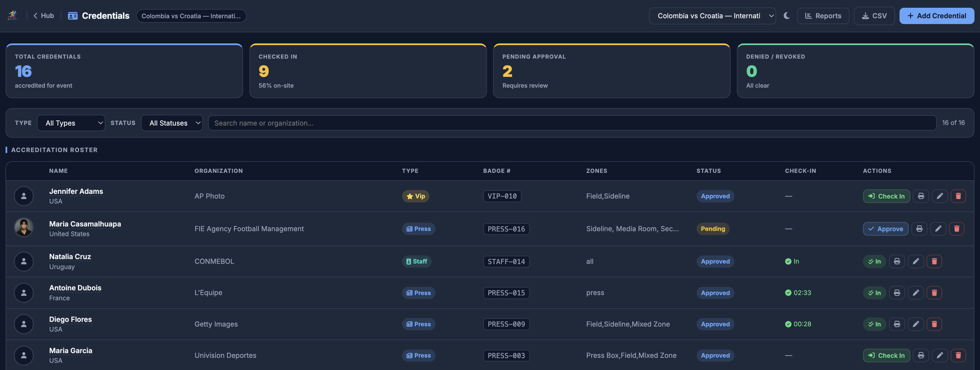The height and width of the screenshot is (370, 980).
Task: Toggle dark mode with the moon icon
Action: (x=786, y=15)
